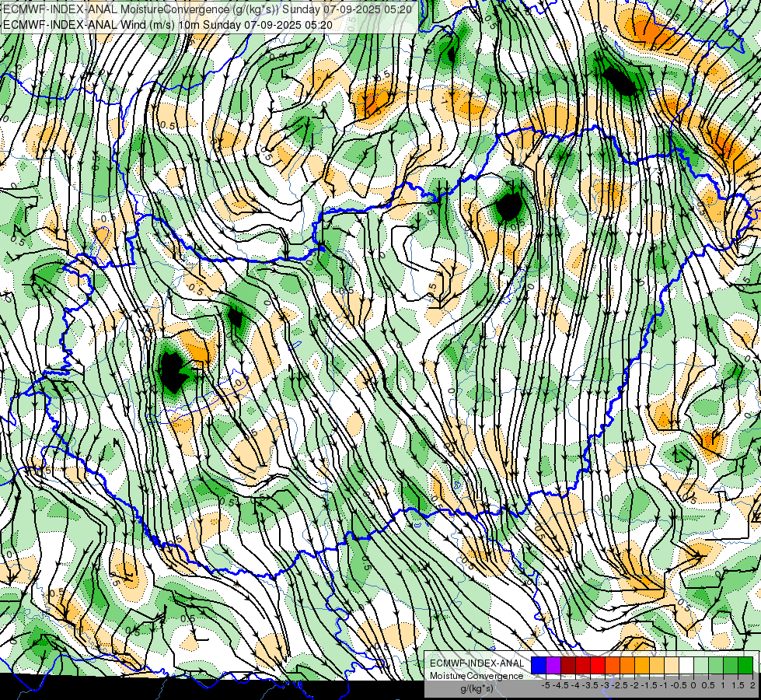Click the legend tick value -4.5
761x700 pixels.
click(x=560, y=685)
